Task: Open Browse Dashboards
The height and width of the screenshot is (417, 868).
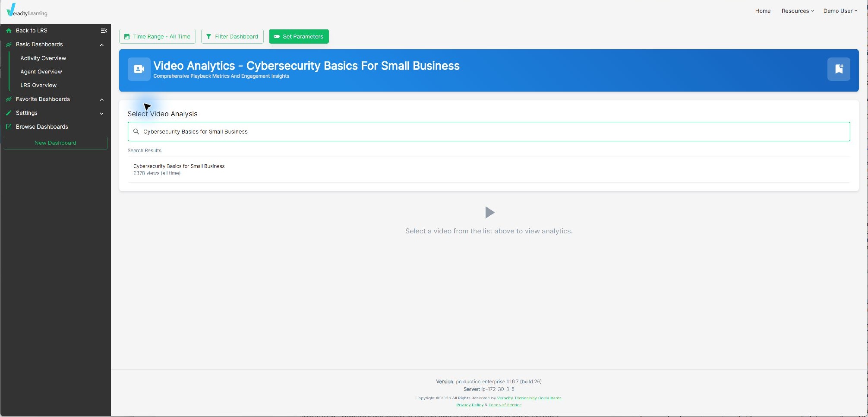Action: [42, 127]
